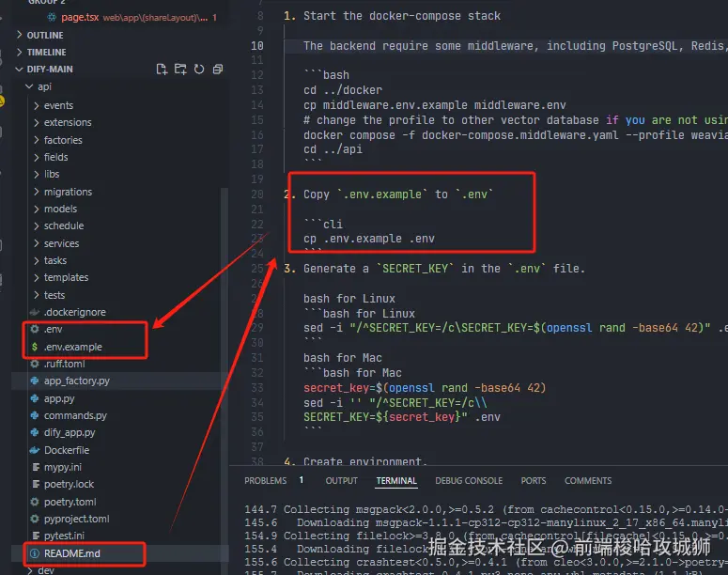This screenshot has height=575, width=728.
Task: Click the New File icon in DIFY-MAIN header
Action: click(x=162, y=70)
